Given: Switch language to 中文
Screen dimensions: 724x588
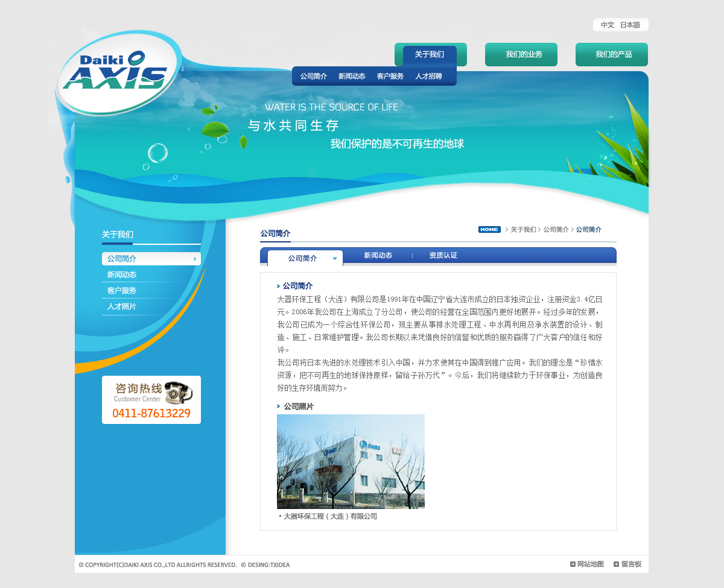Looking at the screenshot, I should tap(608, 25).
